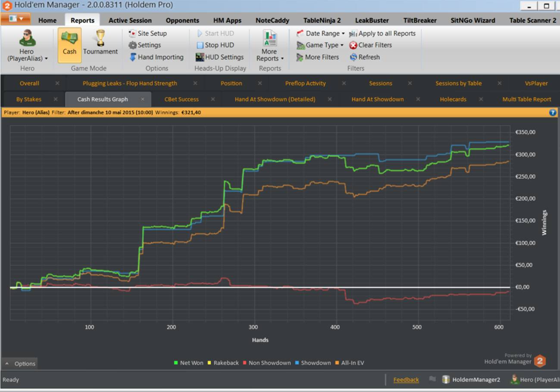Click the blue help icon
Image resolution: width=560 pixels, height=392 pixels.
(x=553, y=112)
